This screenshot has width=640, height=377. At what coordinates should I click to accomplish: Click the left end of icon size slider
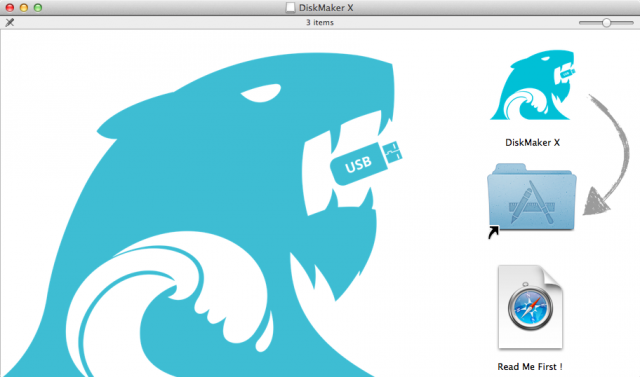[x=581, y=23]
